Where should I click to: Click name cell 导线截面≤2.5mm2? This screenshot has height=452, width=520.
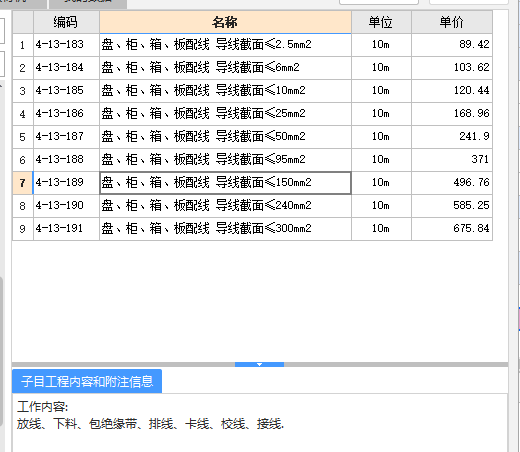click(x=225, y=45)
